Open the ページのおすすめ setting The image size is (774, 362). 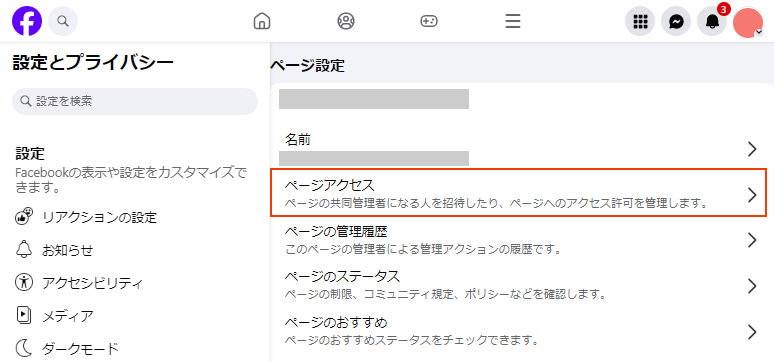518,331
